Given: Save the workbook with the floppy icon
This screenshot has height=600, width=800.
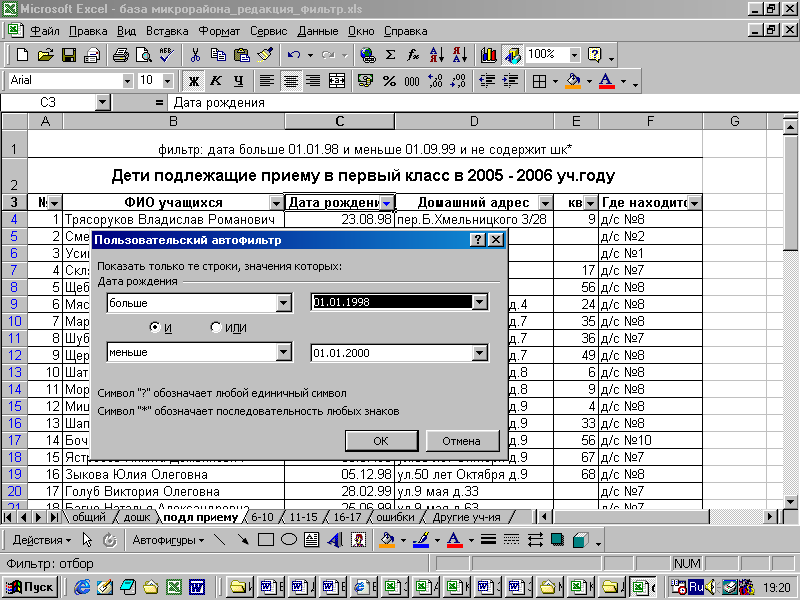Looking at the screenshot, I should pyautogui.click(x=69, y=55).
